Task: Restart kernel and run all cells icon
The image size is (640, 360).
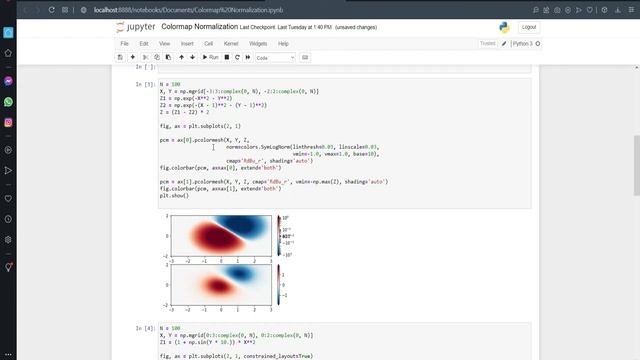Action: click(248, 58)
